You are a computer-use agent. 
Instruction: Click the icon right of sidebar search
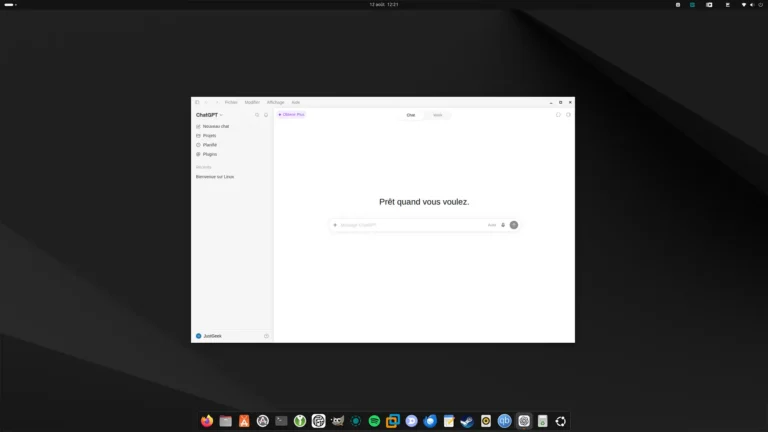point(266,115)
